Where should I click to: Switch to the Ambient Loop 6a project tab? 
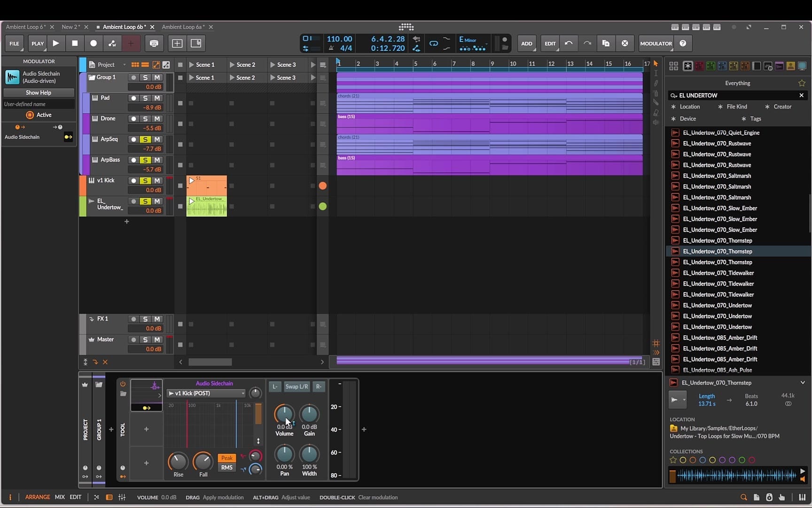[x=183, y=27]
